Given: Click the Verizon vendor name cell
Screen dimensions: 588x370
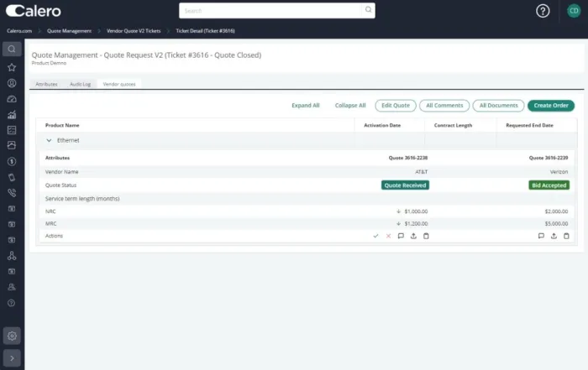Looking at the screenshot, I should coord(559,172).
